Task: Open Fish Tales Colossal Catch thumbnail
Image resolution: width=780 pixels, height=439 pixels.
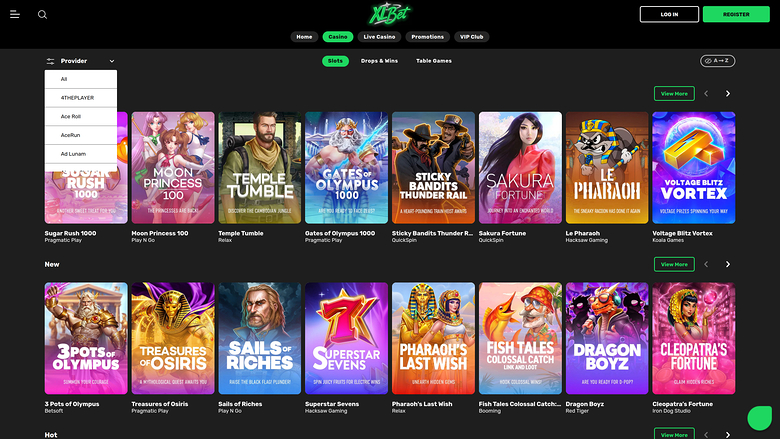Action: pyautogui.click(x=520, y=339)
